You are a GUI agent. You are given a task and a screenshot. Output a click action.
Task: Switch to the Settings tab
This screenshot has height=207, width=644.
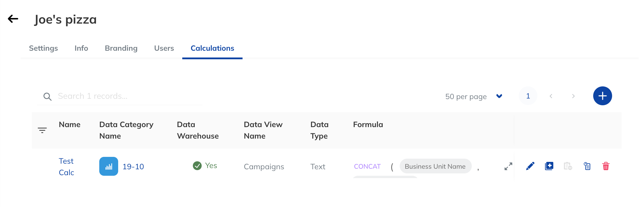point(43,48)
